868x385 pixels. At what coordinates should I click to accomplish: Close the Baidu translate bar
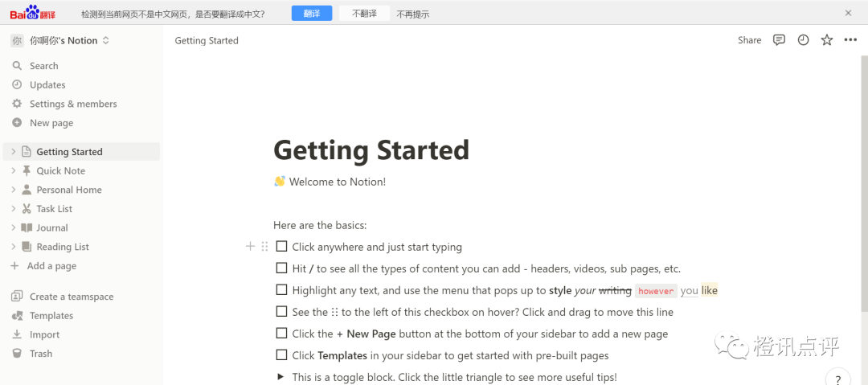(x=848, y=13)
